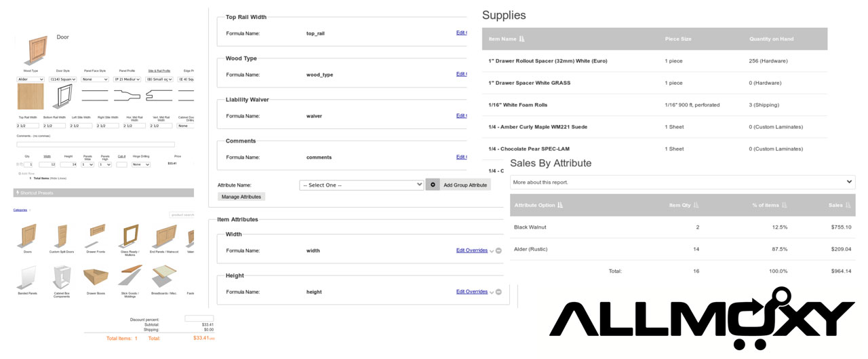Open the Attribute Name Select One dropdown
Screen dimensions: 868x359
pyautogui.click(x=361, y=185)
